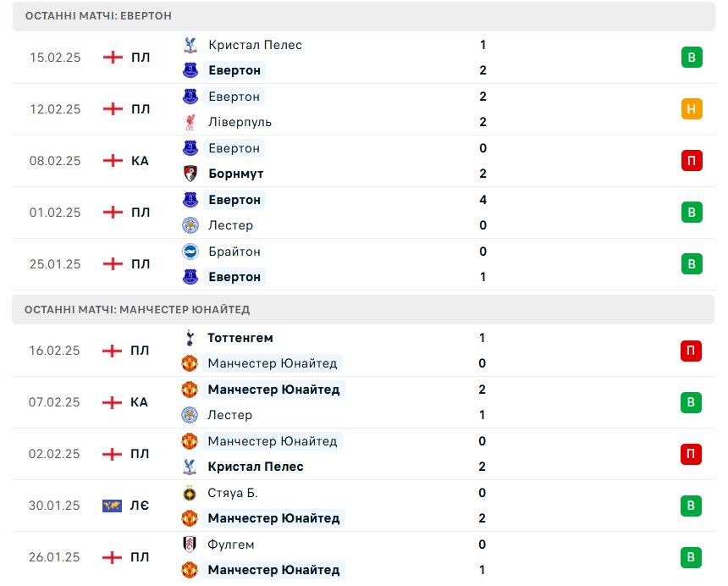Click the Liverpool club crest icon
The image size is (728, 586).
tap(190, 122)
